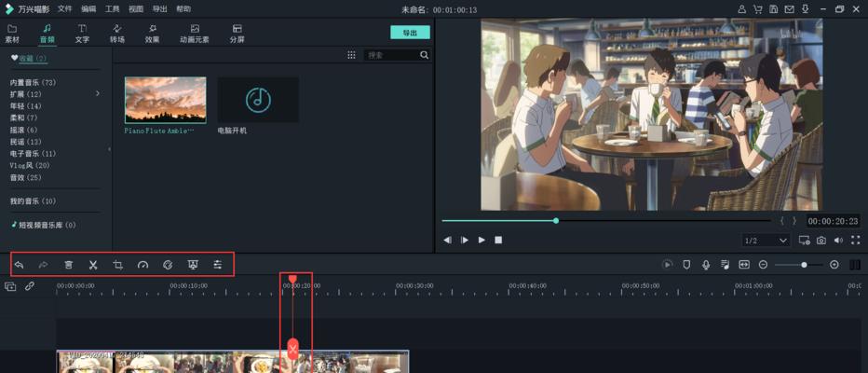Click into the 搜索 search field

(392, 55)
